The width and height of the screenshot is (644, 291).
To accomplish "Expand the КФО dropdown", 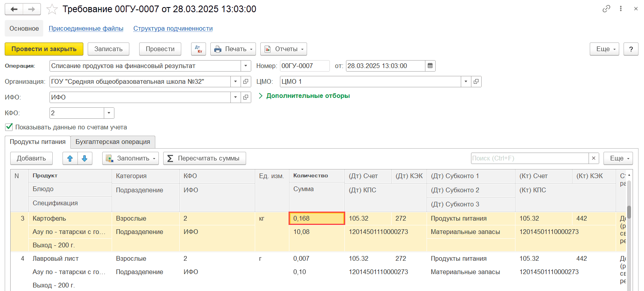I will (109, 113).
